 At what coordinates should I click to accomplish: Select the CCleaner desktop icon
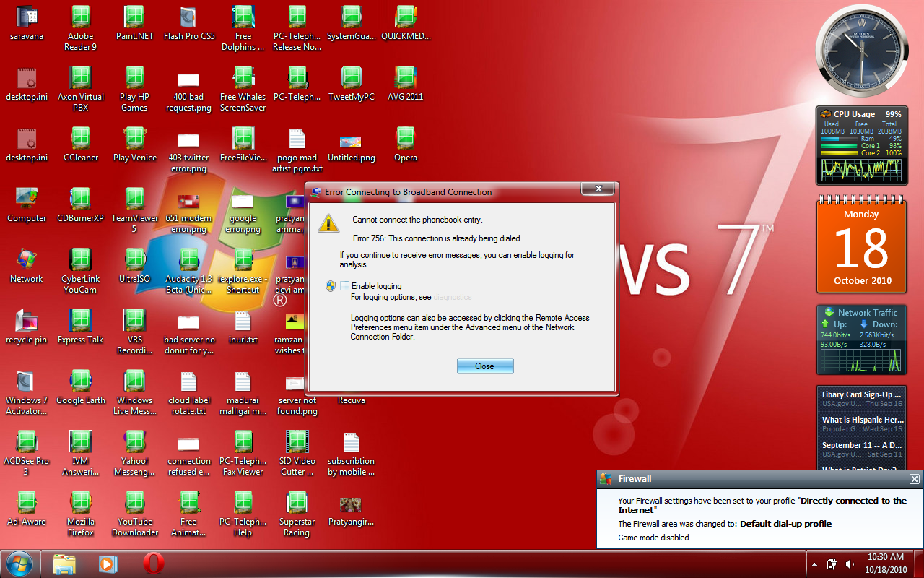80,145
